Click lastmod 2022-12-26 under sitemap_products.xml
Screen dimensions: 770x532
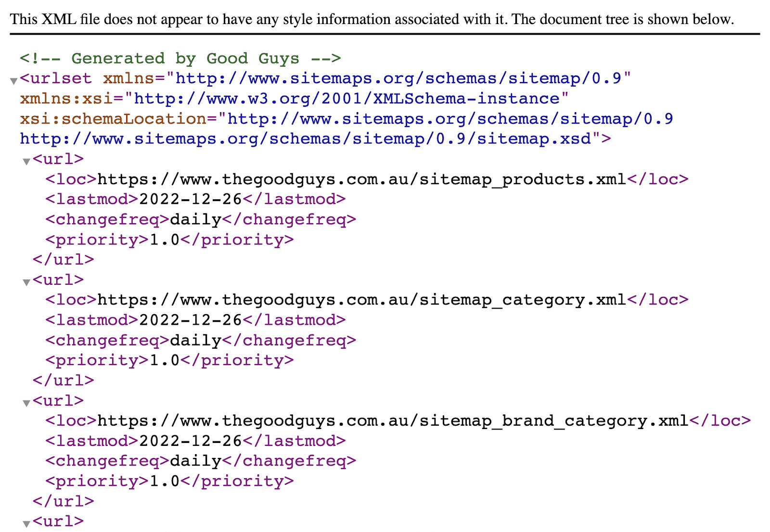195,199
